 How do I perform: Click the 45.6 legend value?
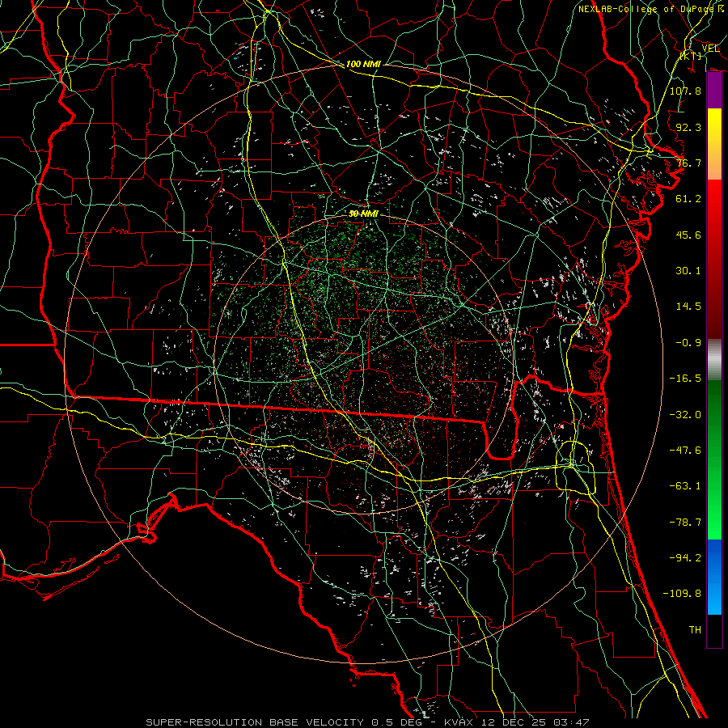click(688, 235)
